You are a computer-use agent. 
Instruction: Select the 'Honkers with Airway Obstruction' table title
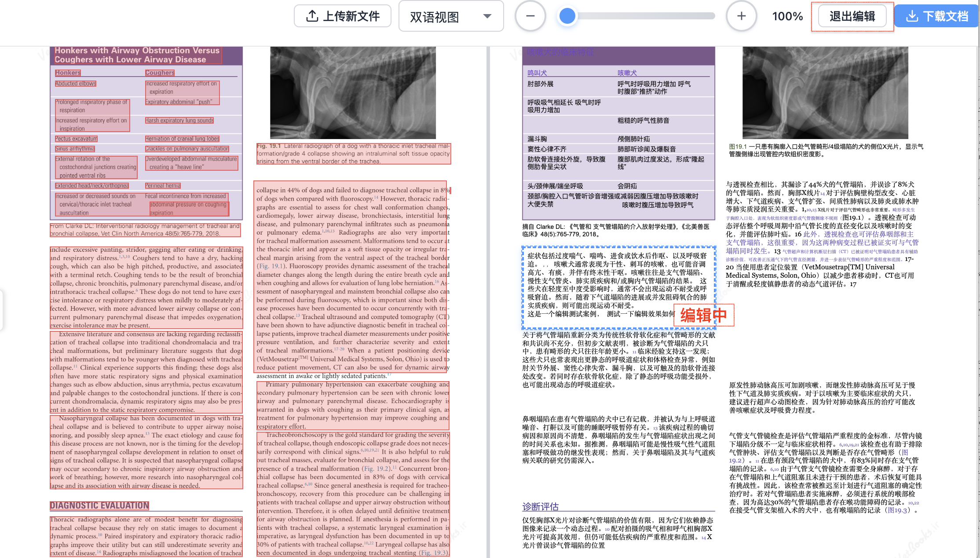coord(137,55)
